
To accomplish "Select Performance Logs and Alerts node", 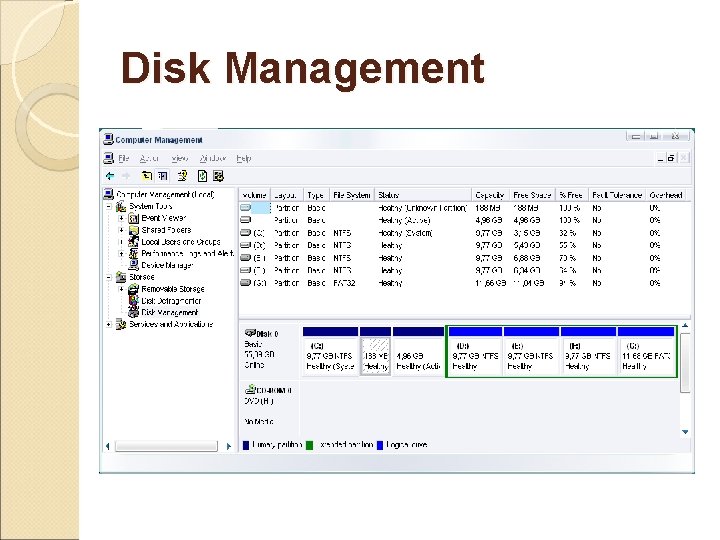I will [x=187, y=253].
